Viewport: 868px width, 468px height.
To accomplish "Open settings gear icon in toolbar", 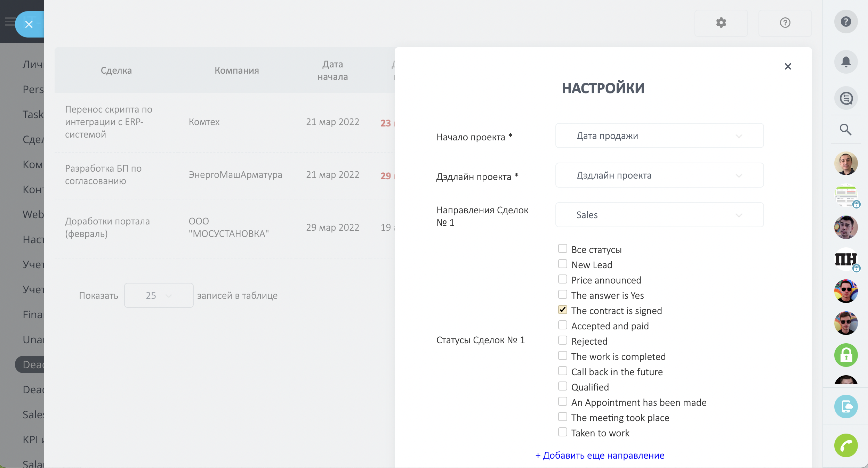I will [721, 23].
